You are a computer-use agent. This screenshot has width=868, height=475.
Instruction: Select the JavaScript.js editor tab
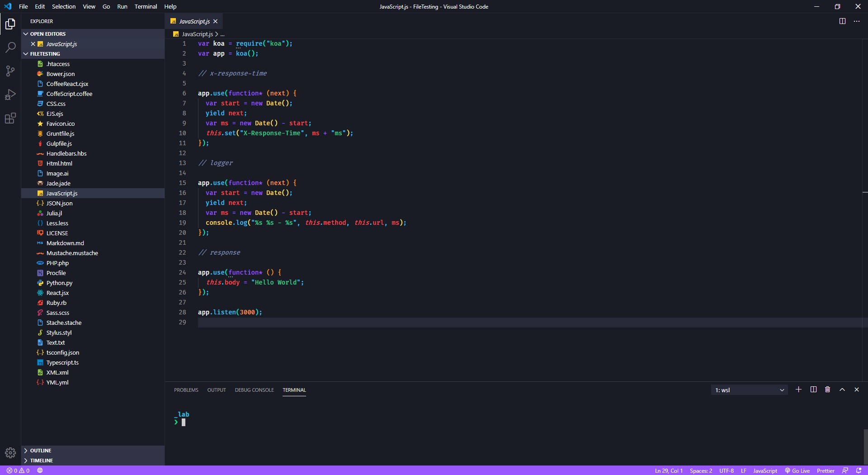[194, 21]
